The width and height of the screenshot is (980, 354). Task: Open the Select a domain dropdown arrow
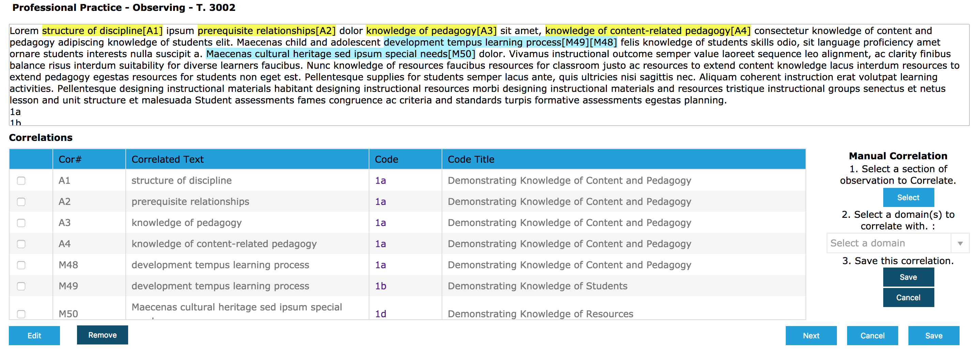click(960, 243)
